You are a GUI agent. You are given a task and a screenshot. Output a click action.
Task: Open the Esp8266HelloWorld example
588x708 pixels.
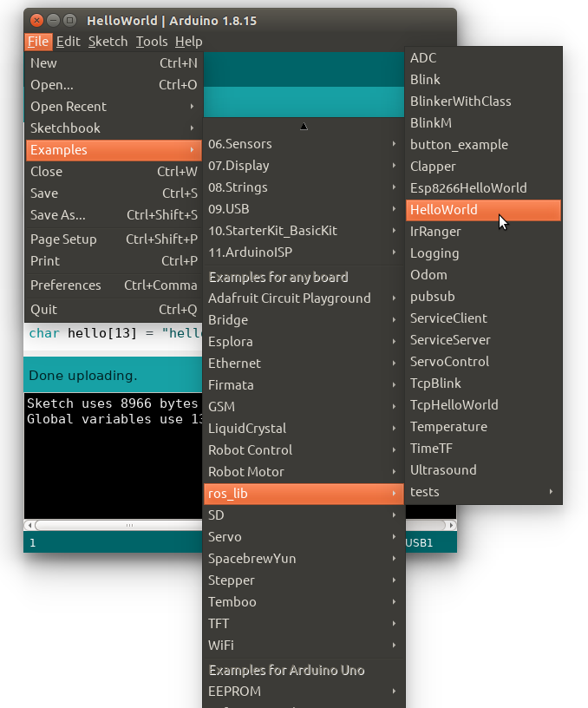click(483, 188)
